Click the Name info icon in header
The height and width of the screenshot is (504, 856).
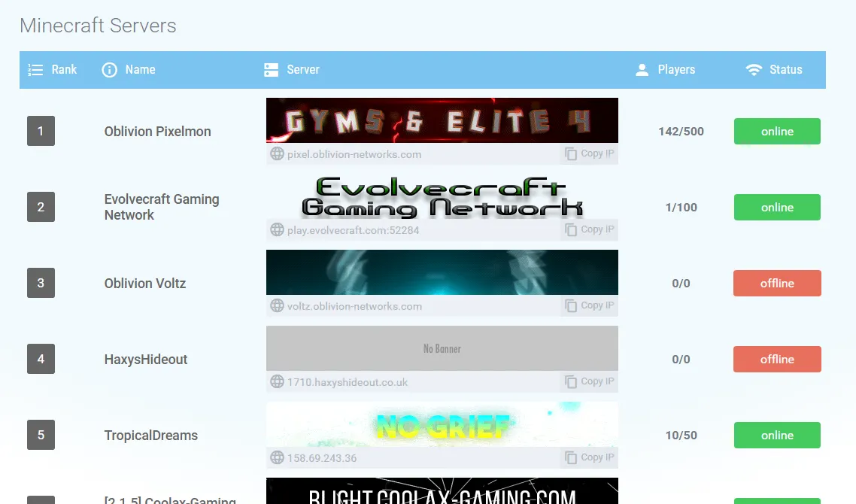click(x=109, y=70)
